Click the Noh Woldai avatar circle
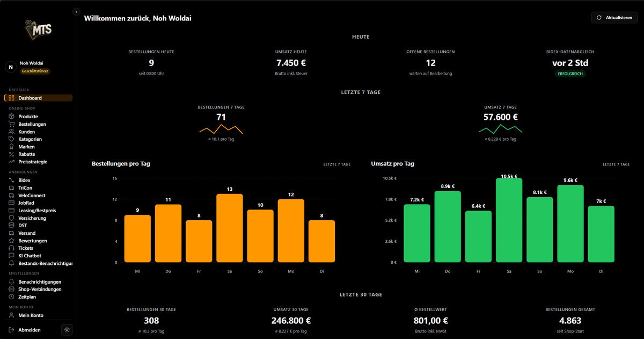The height and width of the screenshot is (339, 644). coord(10,67)
